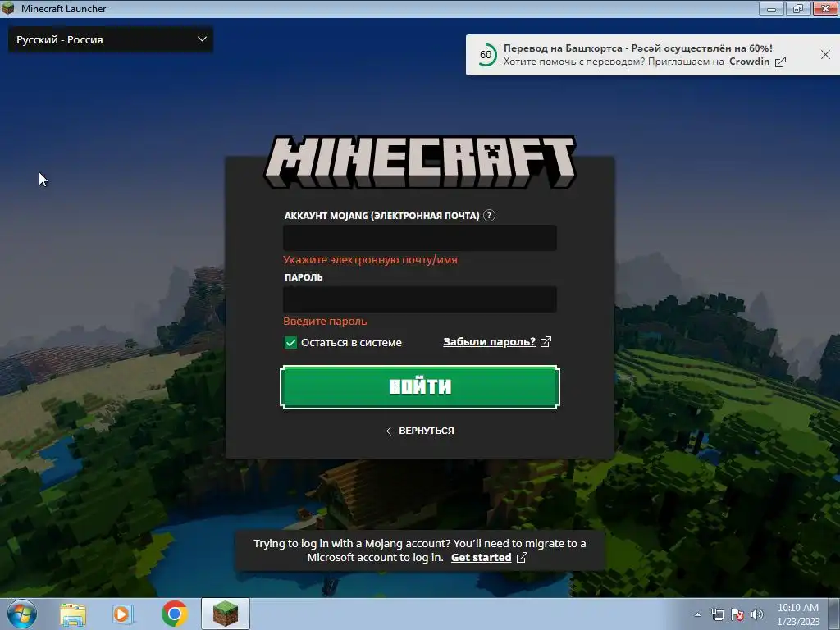840x630 pixels.
Task: Open the Забыли пароль? link
Action: [x=489, y=342]
